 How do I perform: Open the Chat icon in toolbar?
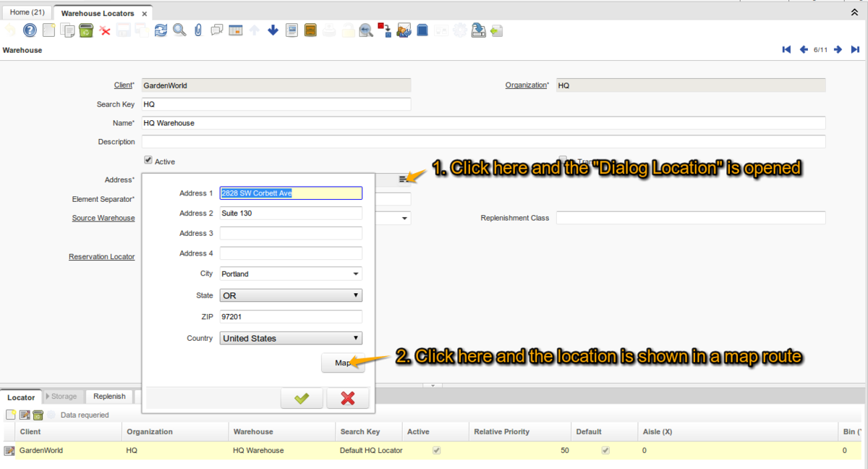click(x=216, y=30)
